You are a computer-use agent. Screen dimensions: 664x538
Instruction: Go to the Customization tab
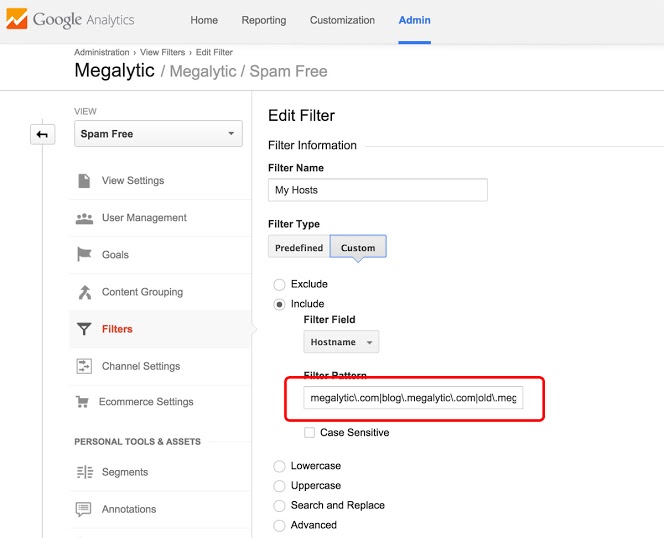[342, 20]
